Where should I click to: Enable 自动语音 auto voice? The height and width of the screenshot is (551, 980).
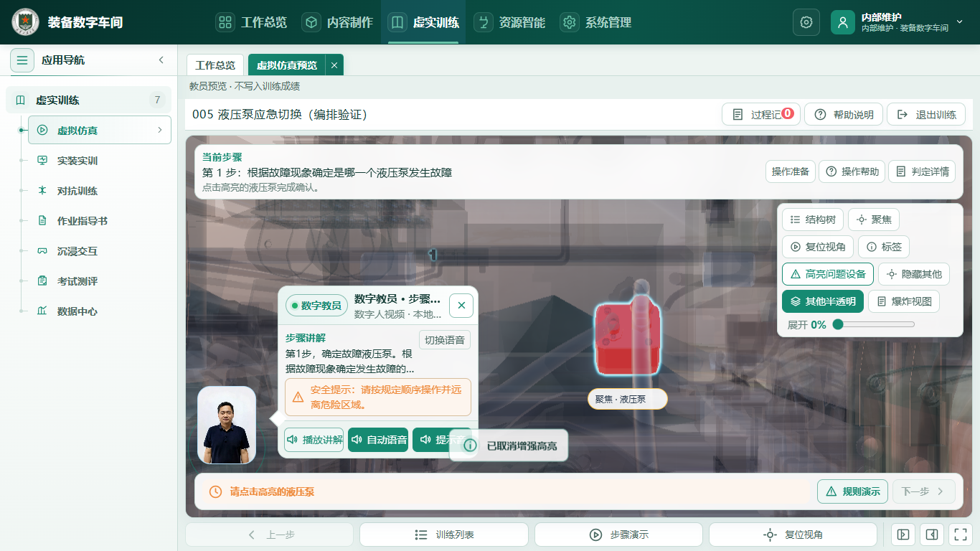pos(378,440)
